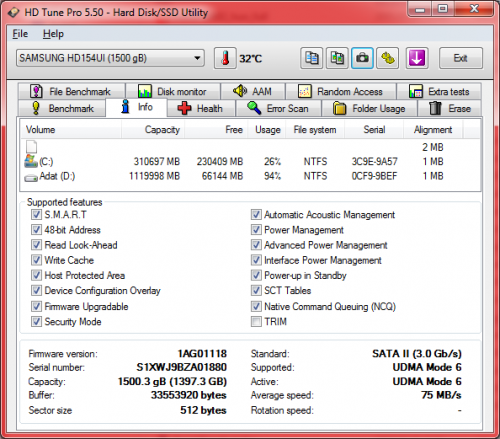Click the Usage column header
This screenshot has width=500, height=439.
click(266, 129)
